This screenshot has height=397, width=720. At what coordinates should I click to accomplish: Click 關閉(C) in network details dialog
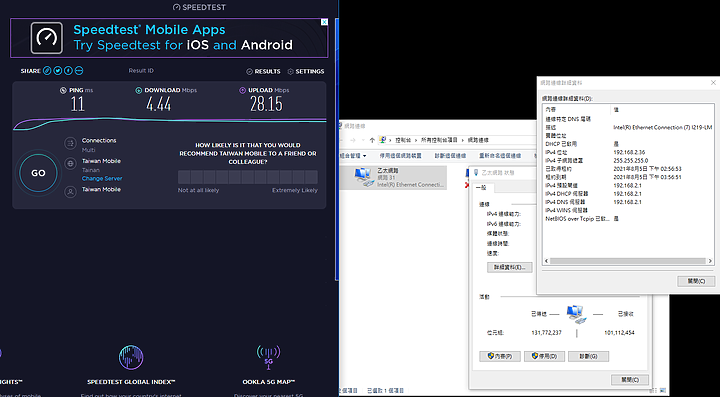point(696,281)
